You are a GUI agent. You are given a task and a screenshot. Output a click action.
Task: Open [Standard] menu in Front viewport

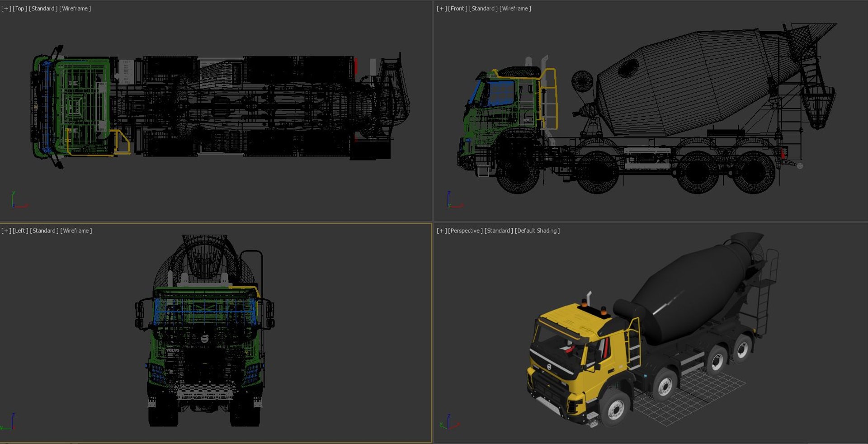tap(483, 9)
